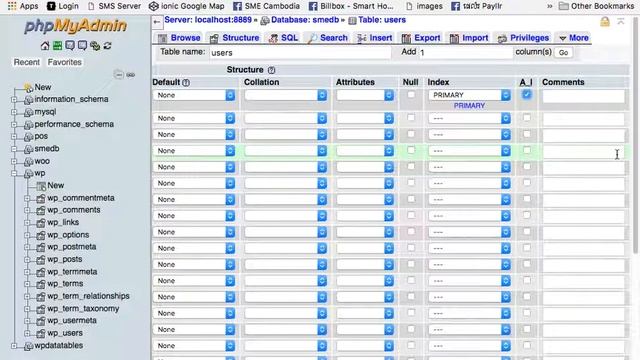Open the phpMyAdmin documentation icon
Image resolution: width=640 pixels, height=360 pixels.
(x=70, y=46)
